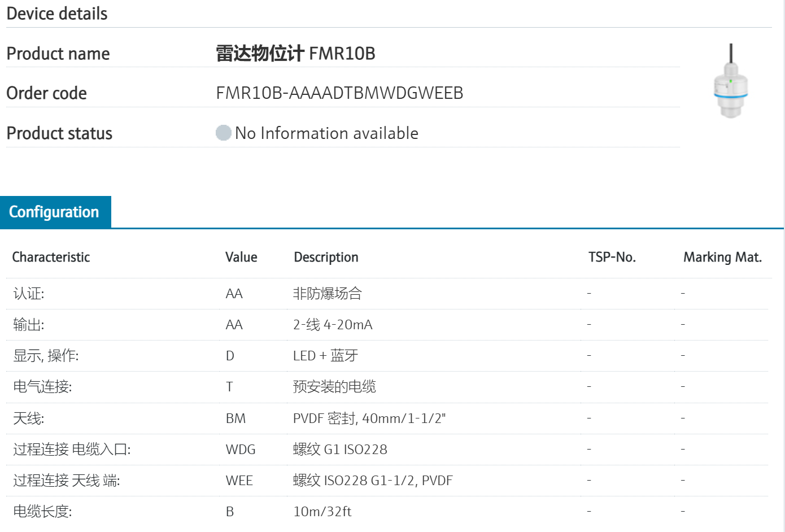The width and height of the screenshot is (785, 532).
Task: Click the 2-线 4-20mA output description
Action: coord(333,325)
